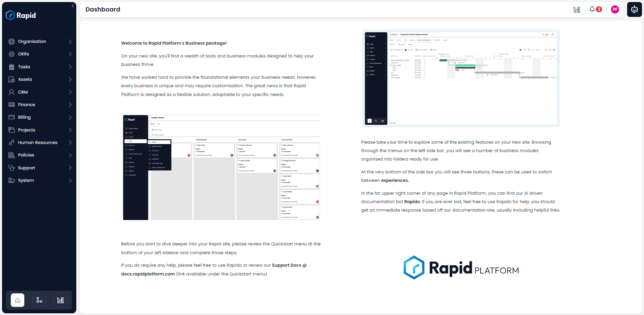The image size is (644, 315).
Task: Collapse the left sidebar
Action: coord(73,6)
